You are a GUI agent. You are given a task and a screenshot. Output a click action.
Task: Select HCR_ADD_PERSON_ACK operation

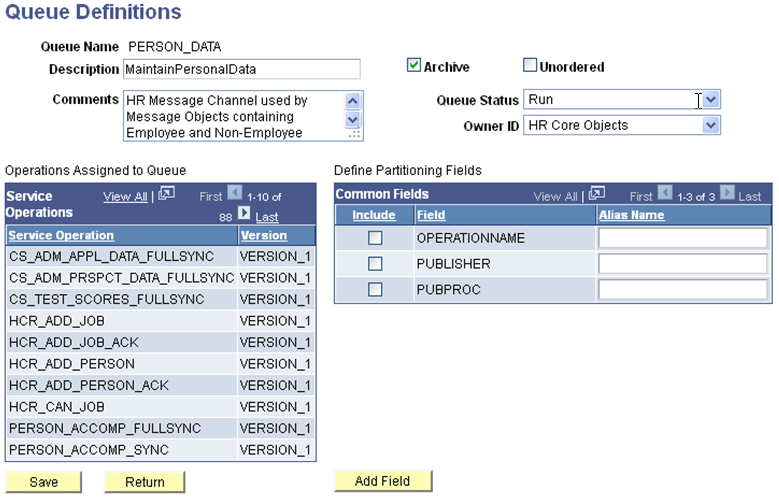[x=160, y=385]
